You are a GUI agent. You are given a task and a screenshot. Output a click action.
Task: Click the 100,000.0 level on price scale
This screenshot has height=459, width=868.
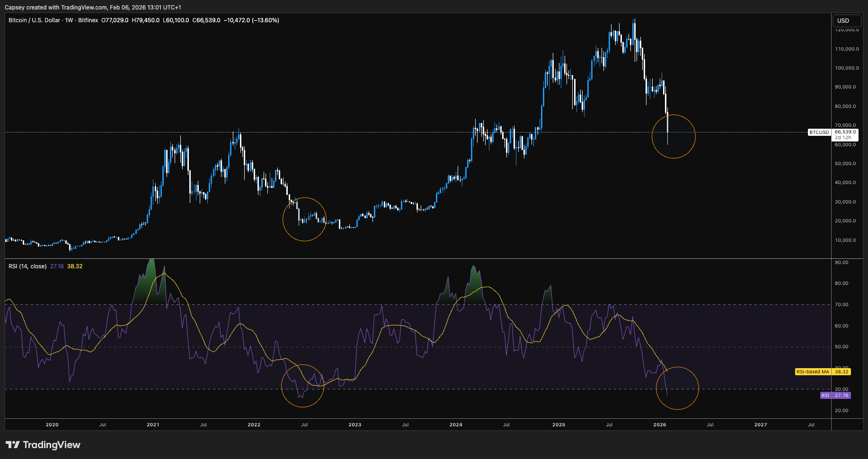tap(847, 68)
